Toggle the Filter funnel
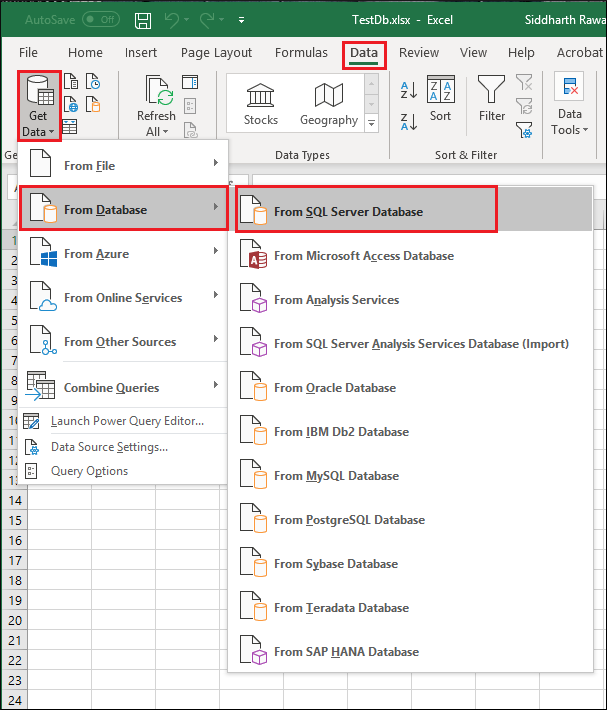Image resolution: width=607 pixels, height=710 pixels. pyautogui.click(x=492, y=99)
